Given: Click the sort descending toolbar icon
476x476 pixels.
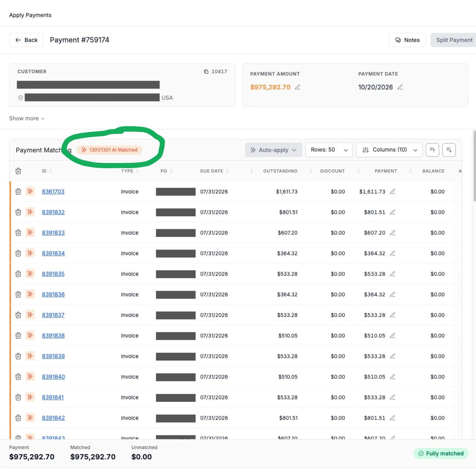Looking at the screenshot, I should 449,150.
